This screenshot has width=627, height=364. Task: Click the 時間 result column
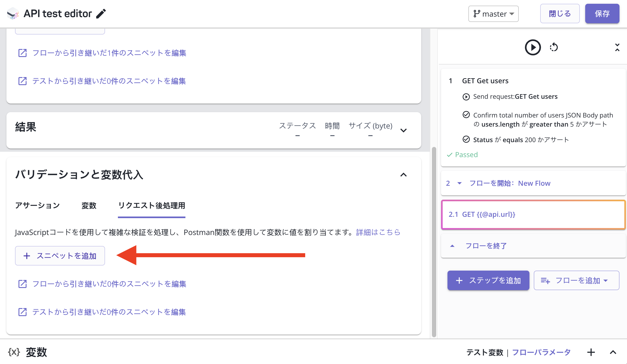(x=332, y=130)
